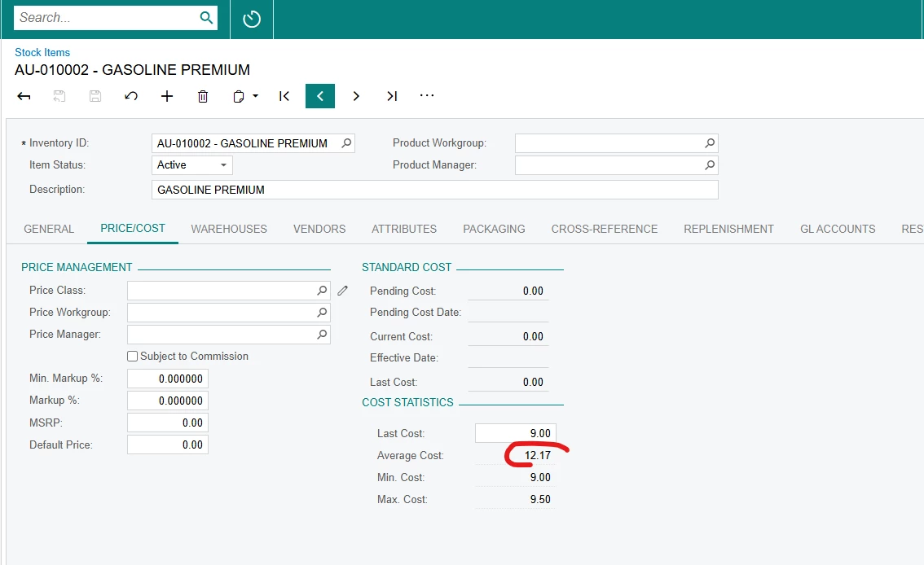The image size is (924, 565).
Task: Expand the clipboard dropdown arrow
Action: pyautogui.click(x=255, y=95)
